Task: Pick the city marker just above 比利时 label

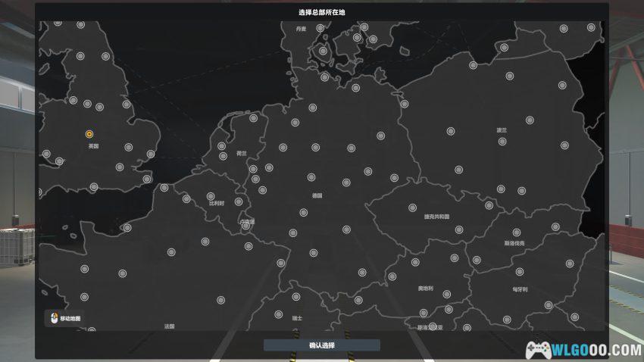Action: tap(211, 196)
